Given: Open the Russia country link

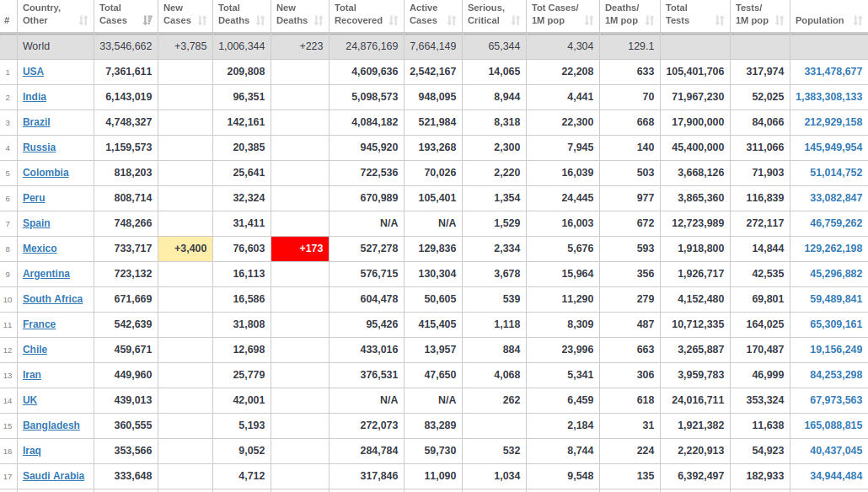Looking at the screenshot, I should tap(40, 147).
